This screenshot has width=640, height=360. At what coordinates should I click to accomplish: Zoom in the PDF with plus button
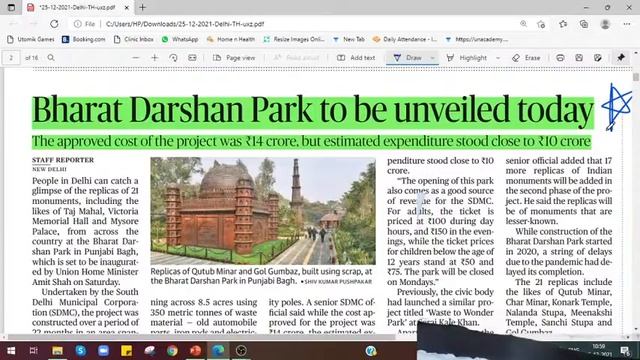click(x=154, y=58)
